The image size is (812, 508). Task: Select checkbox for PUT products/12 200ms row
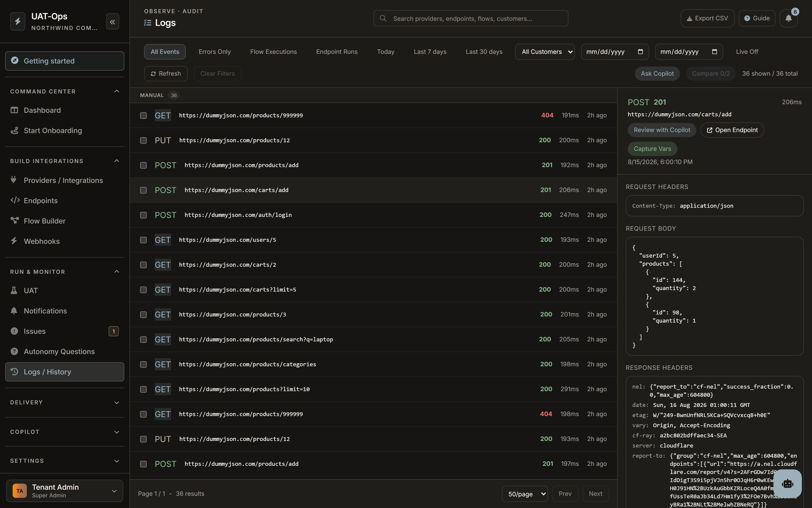tap(143, 140)
